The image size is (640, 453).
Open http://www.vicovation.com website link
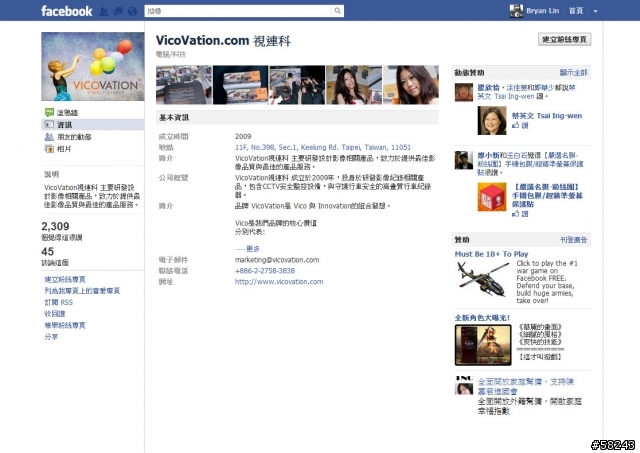click(x=279, y=282)
